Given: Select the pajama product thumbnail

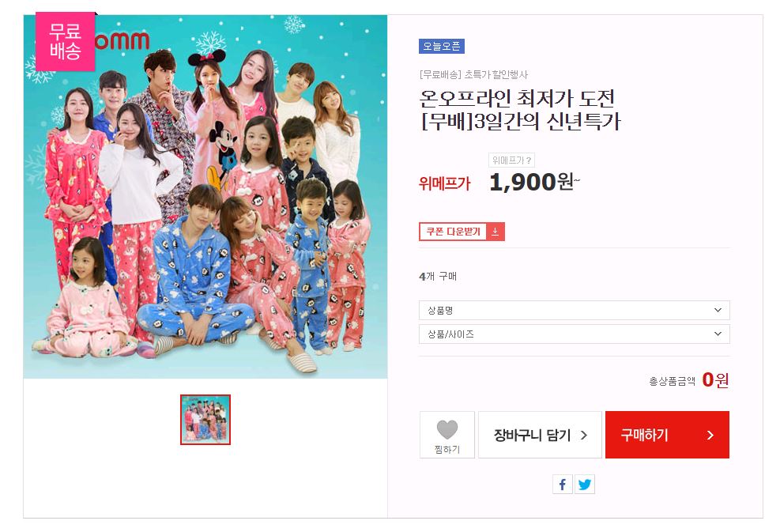Looking at the screenshot, I should click(x=205, y=420).
